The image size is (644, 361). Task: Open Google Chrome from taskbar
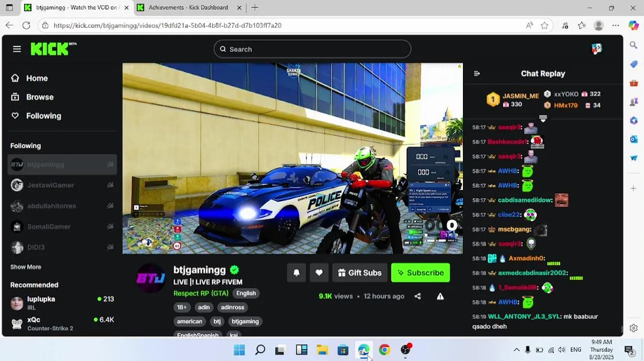385,349
